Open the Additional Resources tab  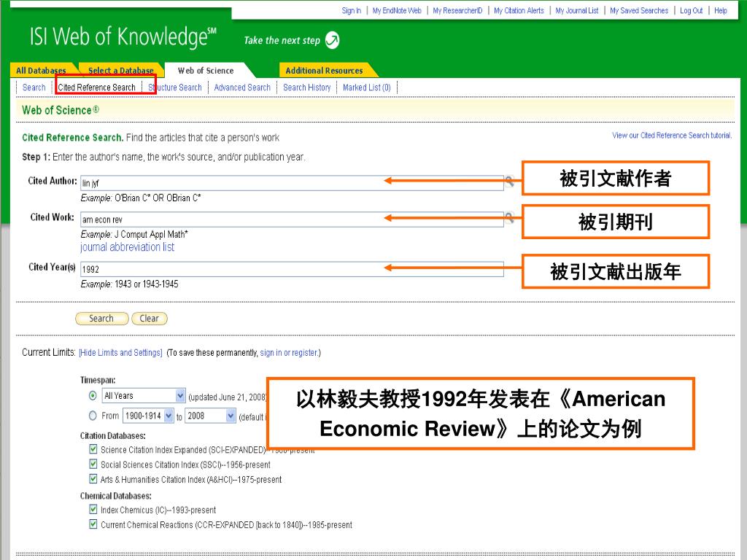point(324,71)
